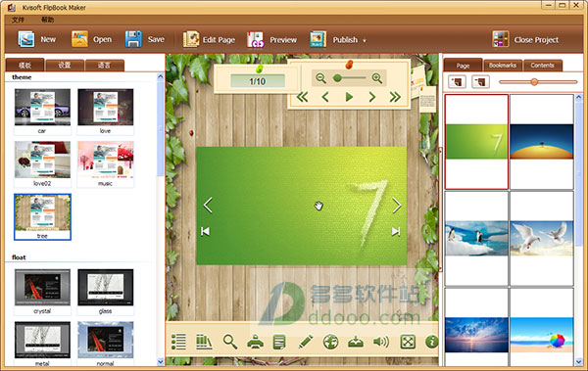Switch to the Bookmarks tab

pyautogui.click(x=503, y=66)
